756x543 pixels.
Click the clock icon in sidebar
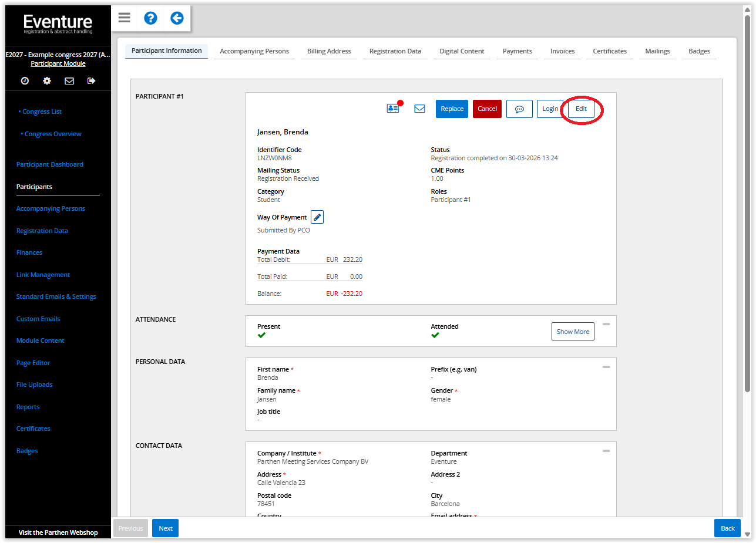25,81
